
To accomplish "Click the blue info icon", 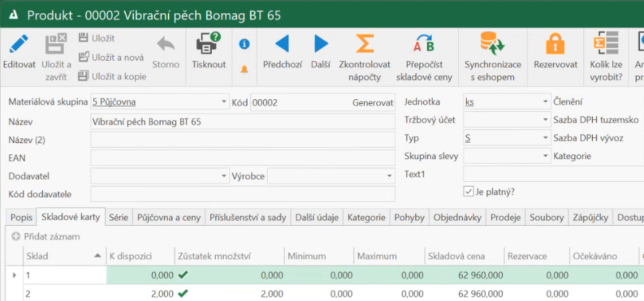I will click(x=244, y=44).
